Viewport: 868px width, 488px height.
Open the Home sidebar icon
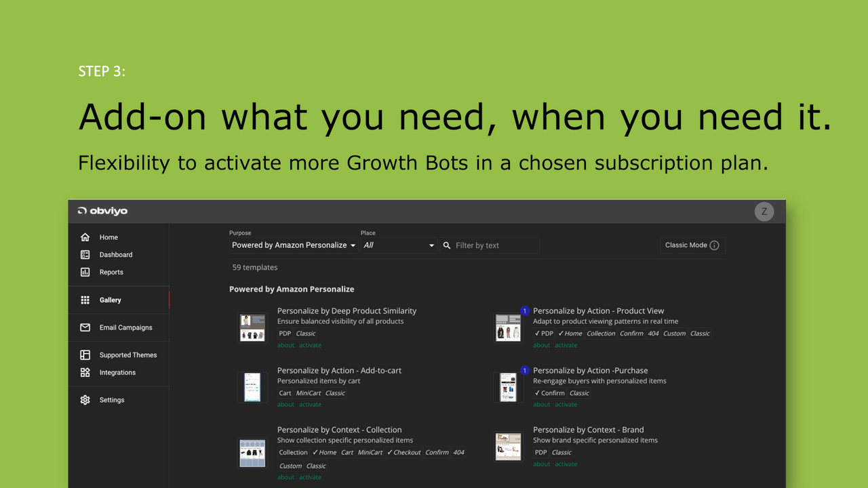(x=85, y=237)
